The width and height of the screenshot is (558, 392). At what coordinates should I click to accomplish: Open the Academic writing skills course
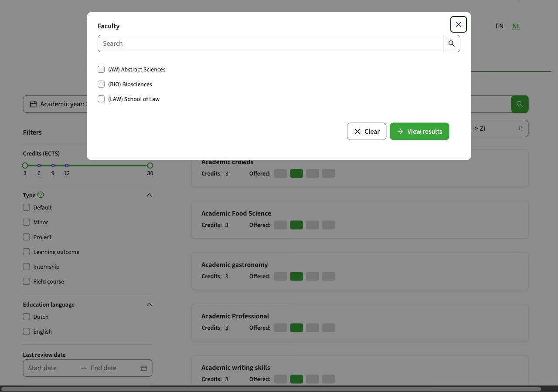[x=236, y=368]
